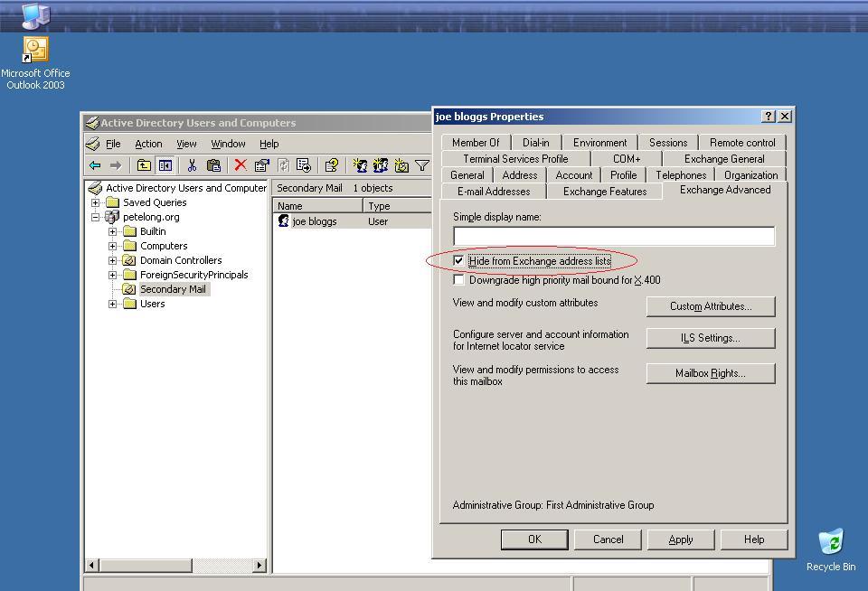
Task: Click the tree pane horizontal scrollbar thumb
Action: click(x=146, y=565)
